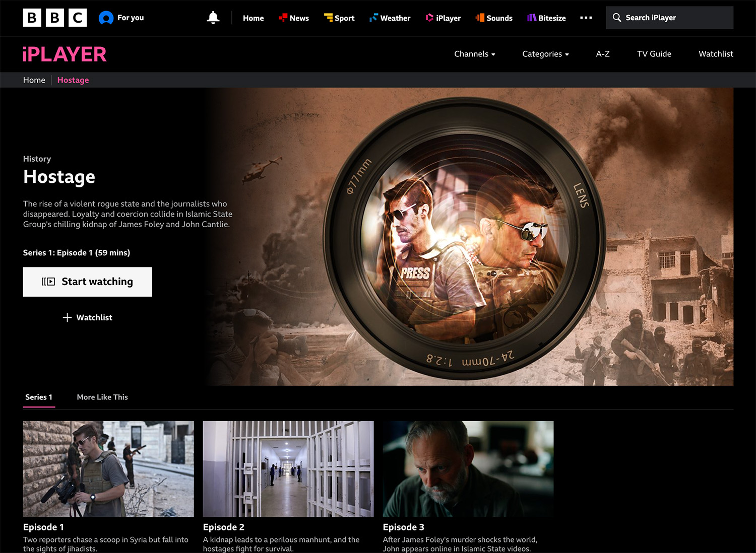Open BBC Sounds
Screen dimensions: 756x553
click(494, 18)
